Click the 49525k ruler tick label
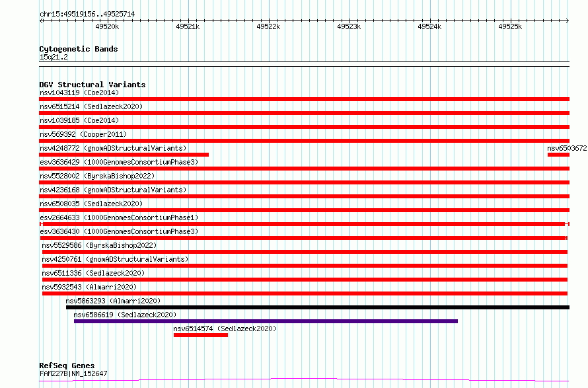Screen dimensions: 588x388 coord(511,26)
